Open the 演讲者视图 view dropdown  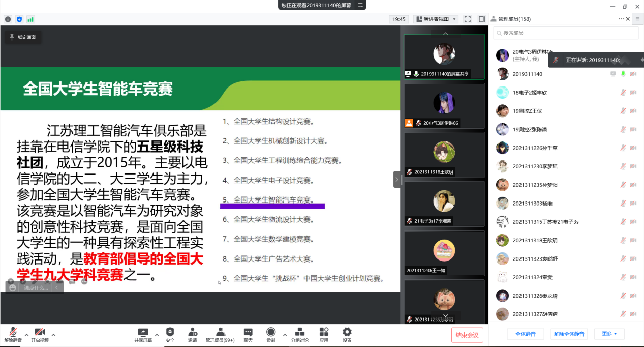(437, 19)
